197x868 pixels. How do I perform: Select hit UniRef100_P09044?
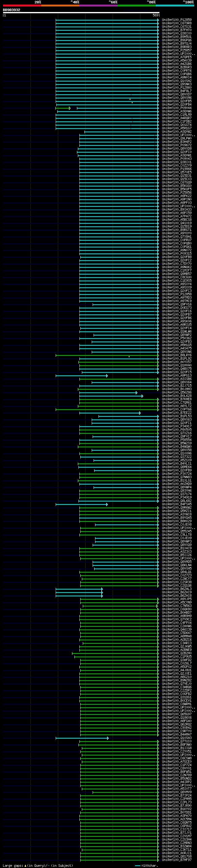[176, 108]
